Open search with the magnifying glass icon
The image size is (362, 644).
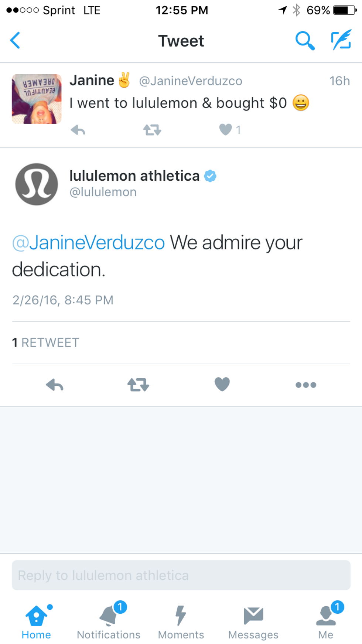click(305, 40)
